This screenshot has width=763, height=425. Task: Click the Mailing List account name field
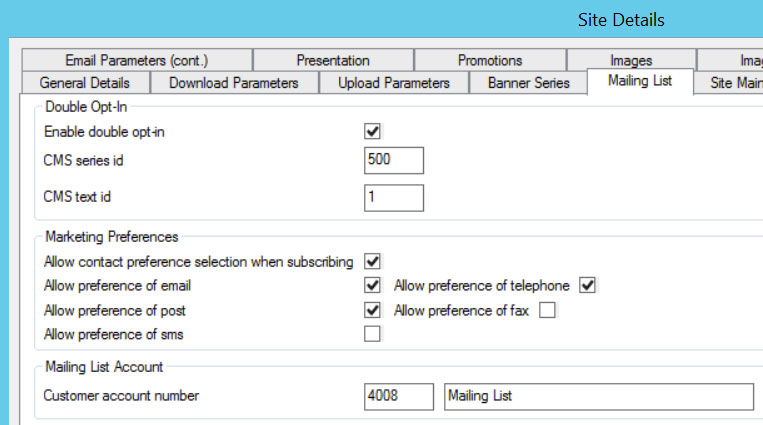click(599, 396)
